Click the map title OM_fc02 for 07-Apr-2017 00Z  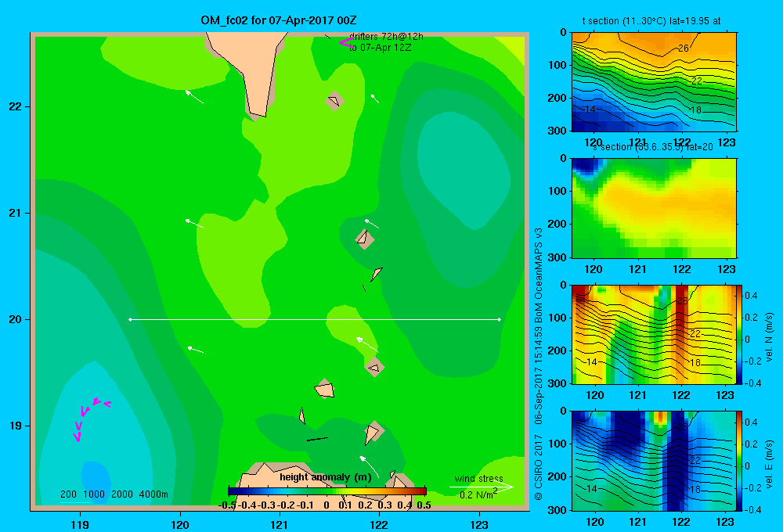279,20
